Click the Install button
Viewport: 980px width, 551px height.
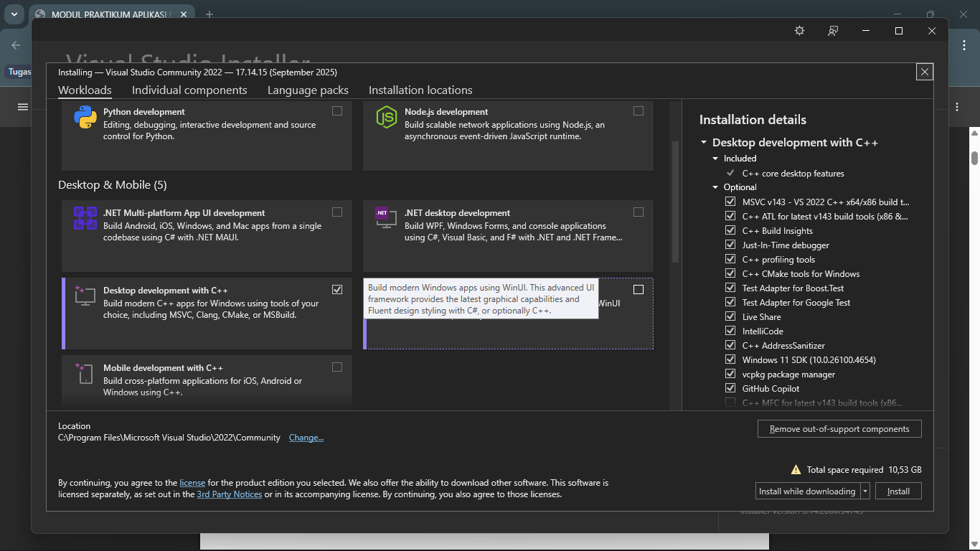(x=898, y=491)
